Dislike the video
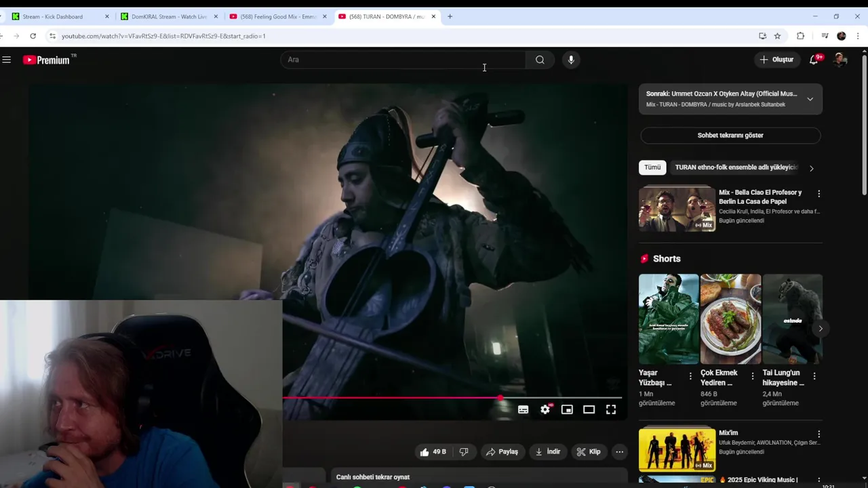The height and width of the screenshot is (488, 868). click(464, 452)
